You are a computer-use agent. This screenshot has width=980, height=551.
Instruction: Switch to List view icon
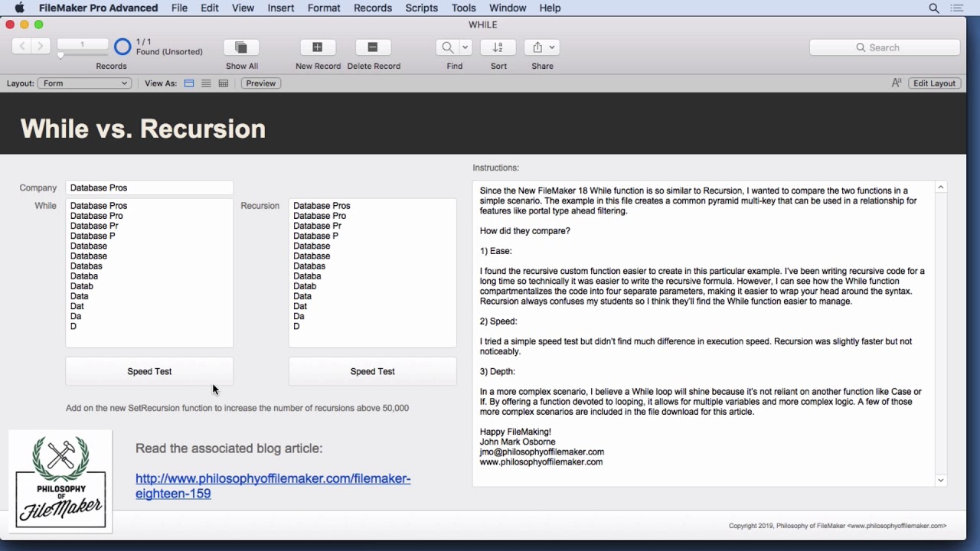pos(206,83)
